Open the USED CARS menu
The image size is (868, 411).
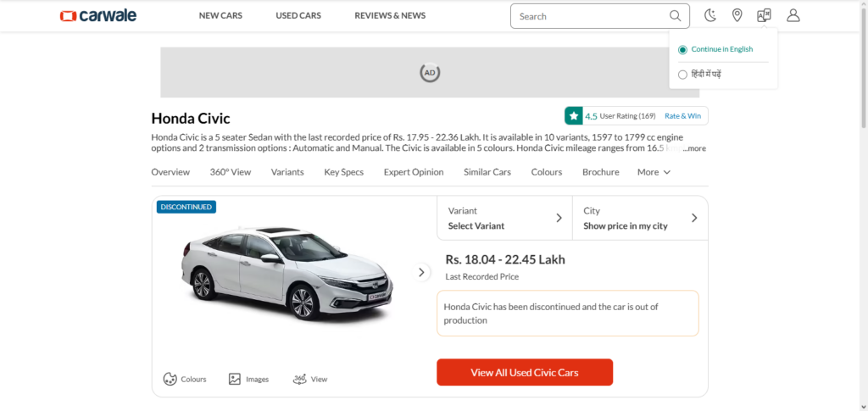point(298,15)
